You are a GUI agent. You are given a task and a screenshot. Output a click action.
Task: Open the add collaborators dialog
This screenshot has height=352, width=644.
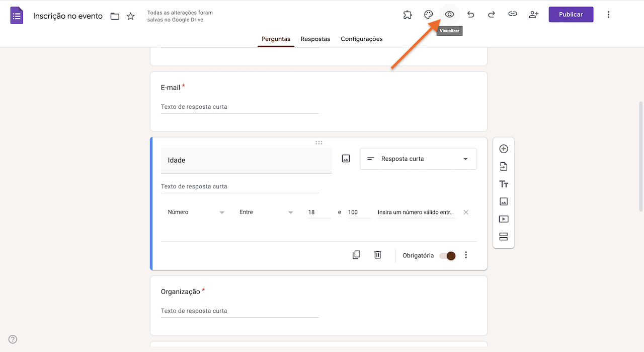pos(533,14)
